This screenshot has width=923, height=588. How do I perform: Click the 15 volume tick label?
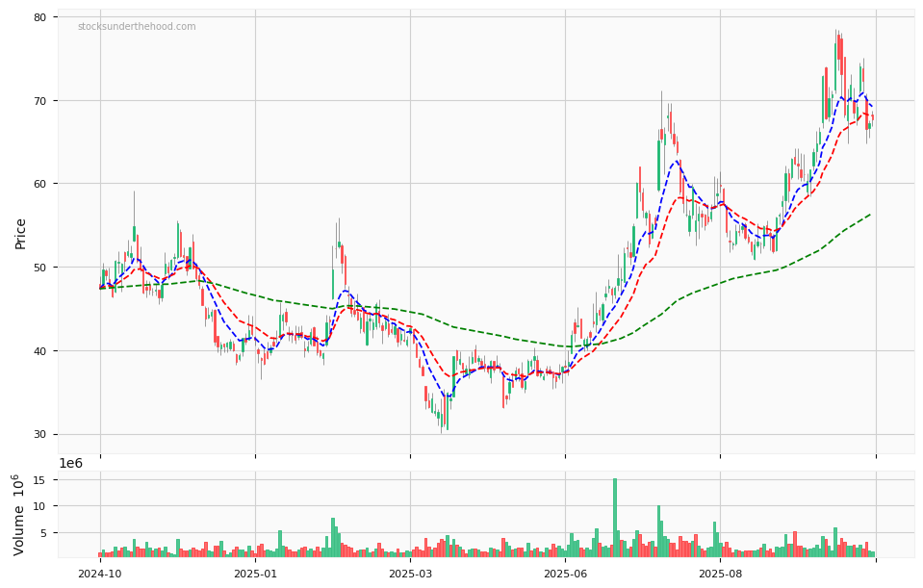point(40,479)
